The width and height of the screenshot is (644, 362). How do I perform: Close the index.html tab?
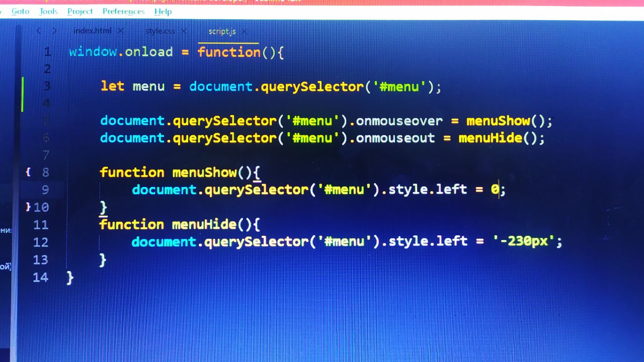(x=120, y=31)
